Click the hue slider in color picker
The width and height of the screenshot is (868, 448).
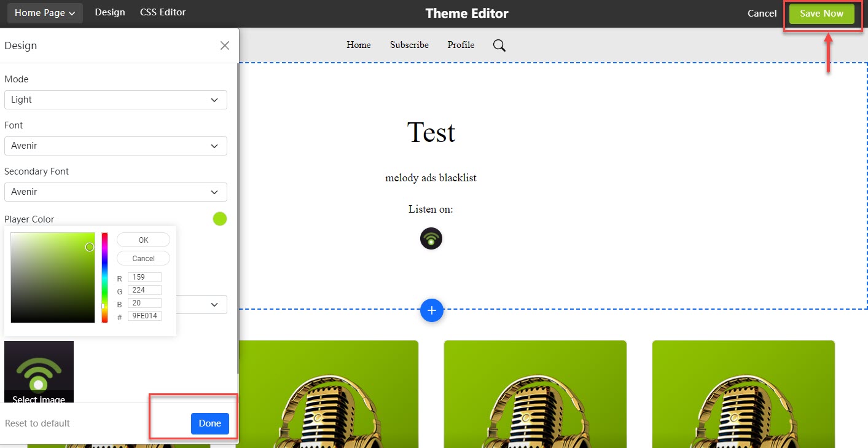coord(104,277)
